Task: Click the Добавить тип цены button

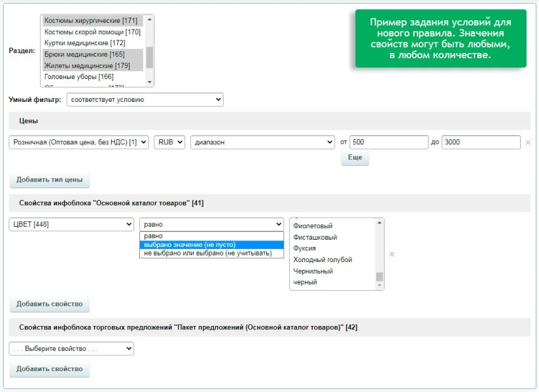Action: click(50, 180)
